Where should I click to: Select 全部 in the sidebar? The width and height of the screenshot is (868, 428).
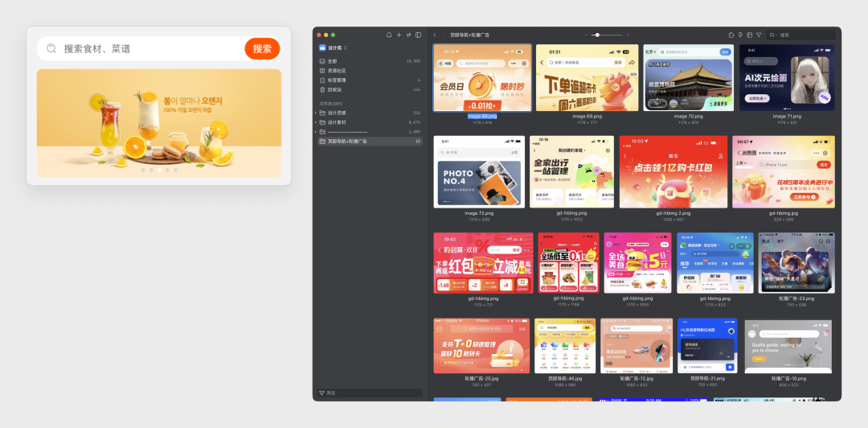pos(333,61)
